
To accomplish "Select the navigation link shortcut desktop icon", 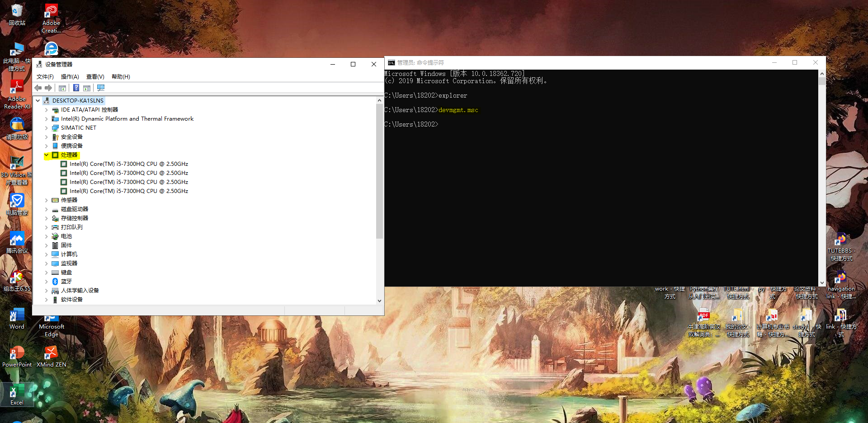I will click(841, 284).
